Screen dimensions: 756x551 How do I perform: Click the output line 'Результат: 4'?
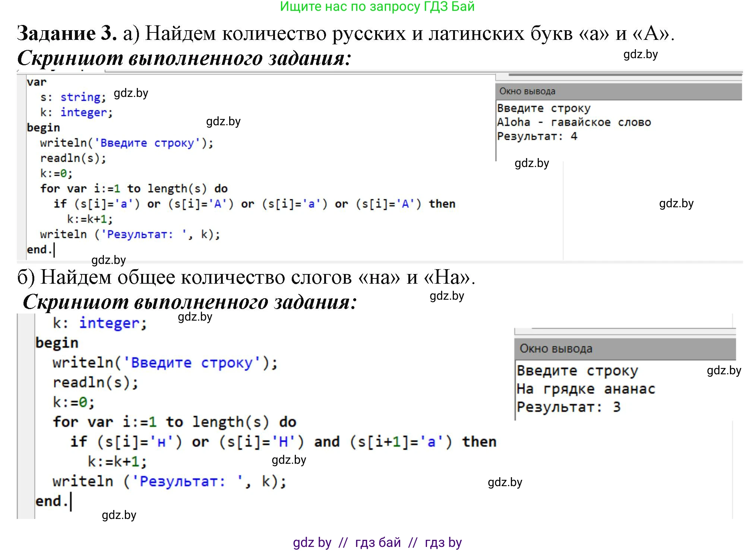pos(537,136)
